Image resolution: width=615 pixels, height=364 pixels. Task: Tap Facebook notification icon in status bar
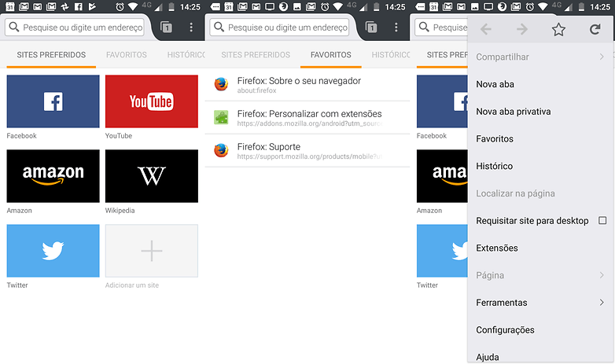pos(79,6)
